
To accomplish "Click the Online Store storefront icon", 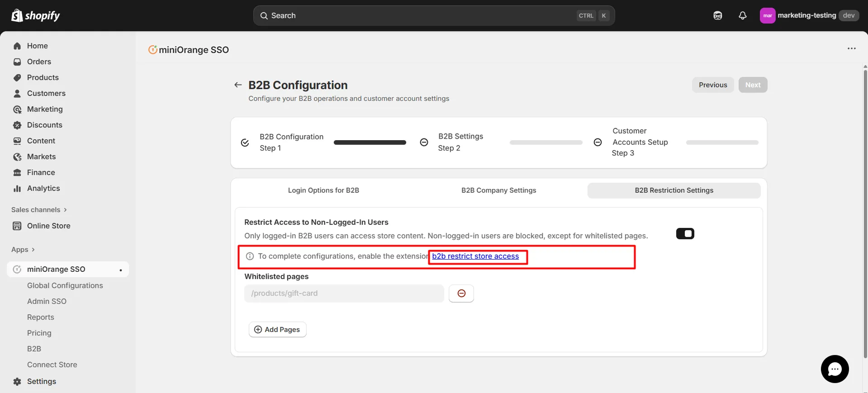I will tap(17, 226).
